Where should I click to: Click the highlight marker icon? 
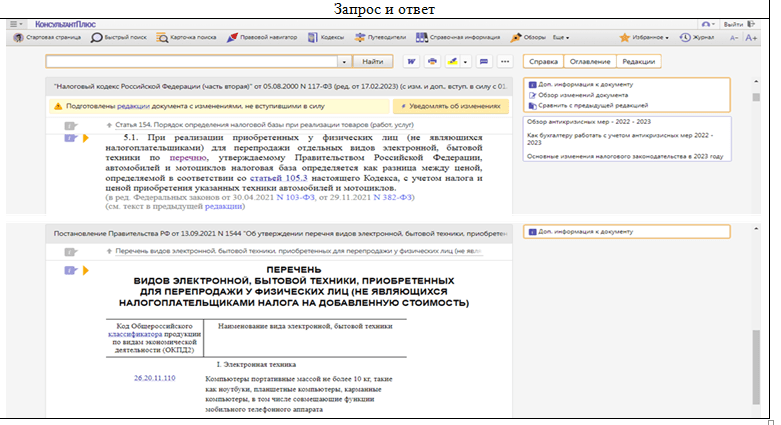[x=452, y=61]
